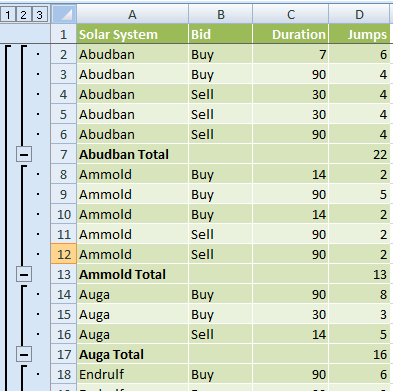Select row 18 header
Image resolution: width=393 pixels, height=391 pixels.
tap(64, 374)
